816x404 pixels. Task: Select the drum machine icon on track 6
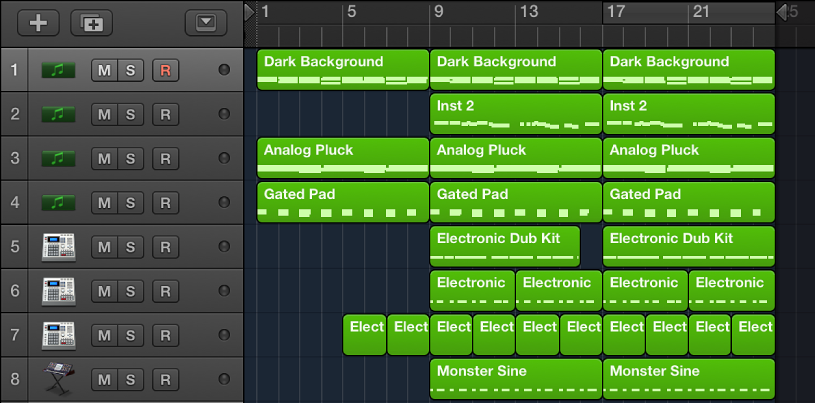click(58, 290)
